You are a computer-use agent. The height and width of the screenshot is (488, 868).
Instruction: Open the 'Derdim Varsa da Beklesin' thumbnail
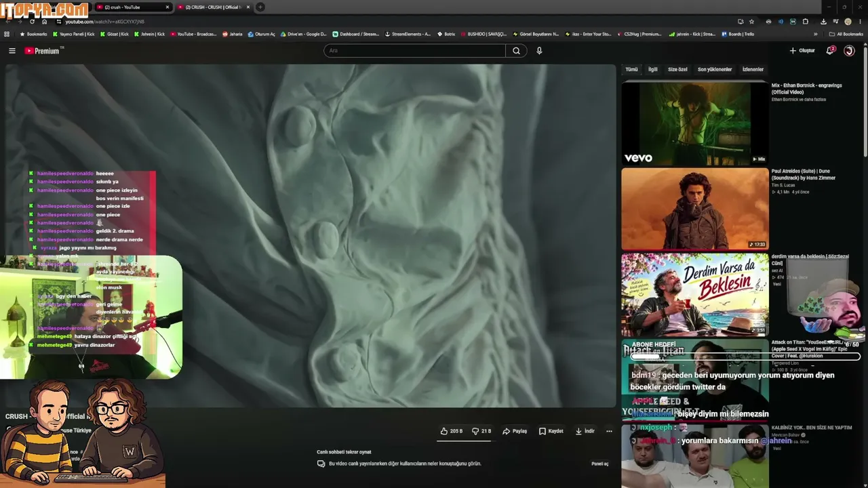[695, 295]
